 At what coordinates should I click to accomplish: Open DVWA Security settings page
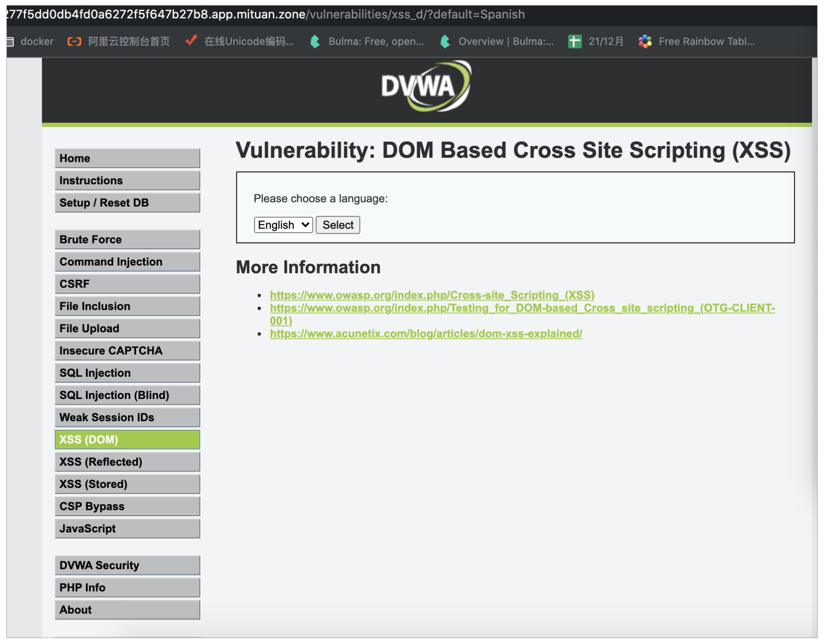[x=127, y=565]
